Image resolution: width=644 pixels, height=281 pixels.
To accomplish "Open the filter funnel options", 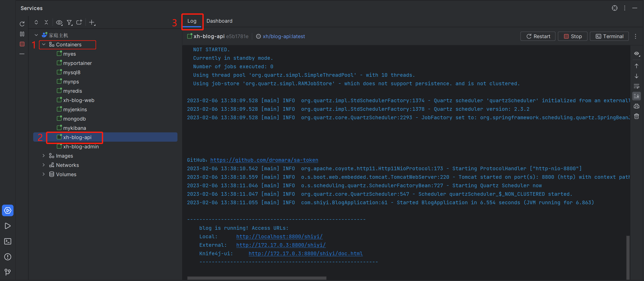I will pyautogui.click(x=69, y=23).
